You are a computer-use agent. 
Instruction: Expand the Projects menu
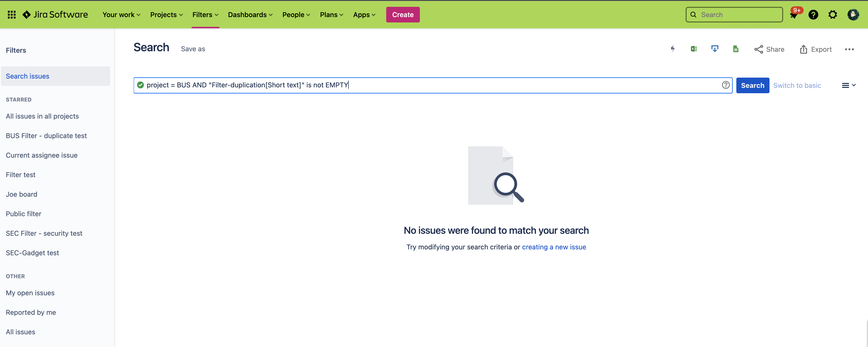coord(167,15)
